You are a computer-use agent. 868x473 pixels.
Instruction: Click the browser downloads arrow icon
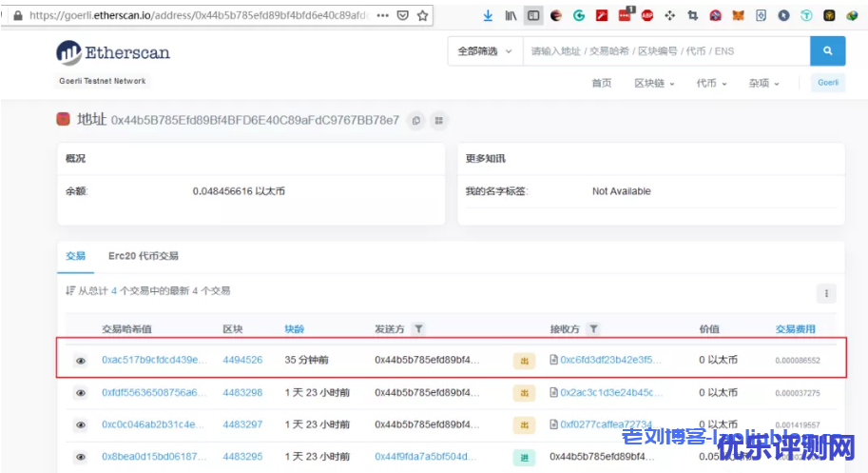click(488, 15)
